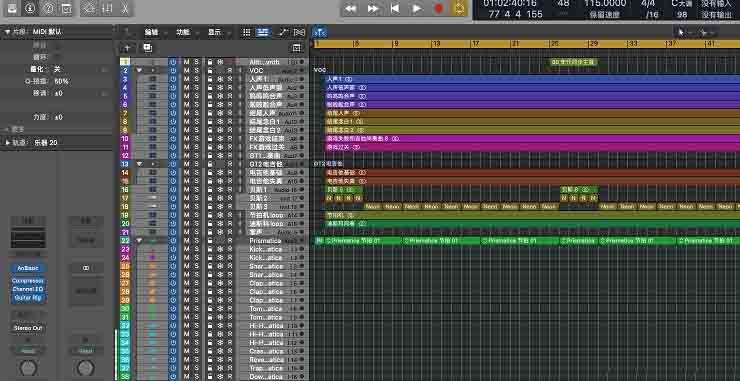Toggle the automation curve icon
Screen dimensions: 740x381
pyautogui.click(x=283, y=32)
